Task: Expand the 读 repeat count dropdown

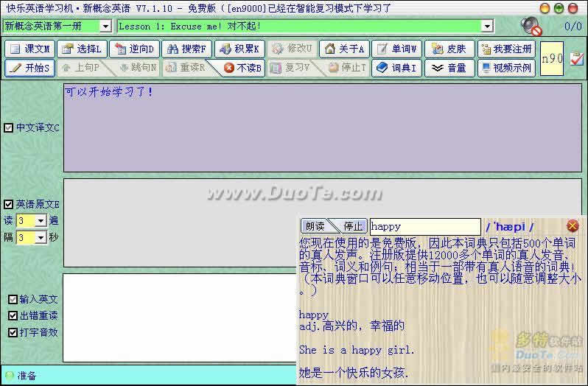Action: point(41,220)
